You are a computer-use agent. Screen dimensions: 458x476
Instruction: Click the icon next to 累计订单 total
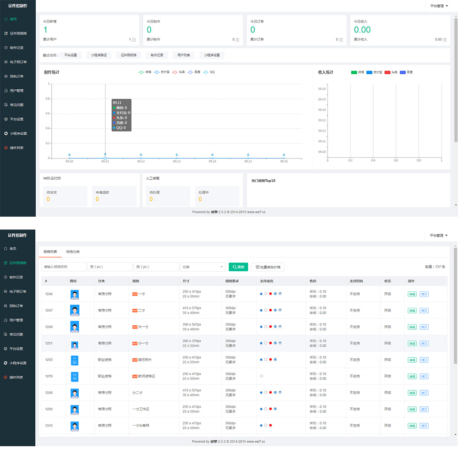pyautogui.click(x=341, y=40)
